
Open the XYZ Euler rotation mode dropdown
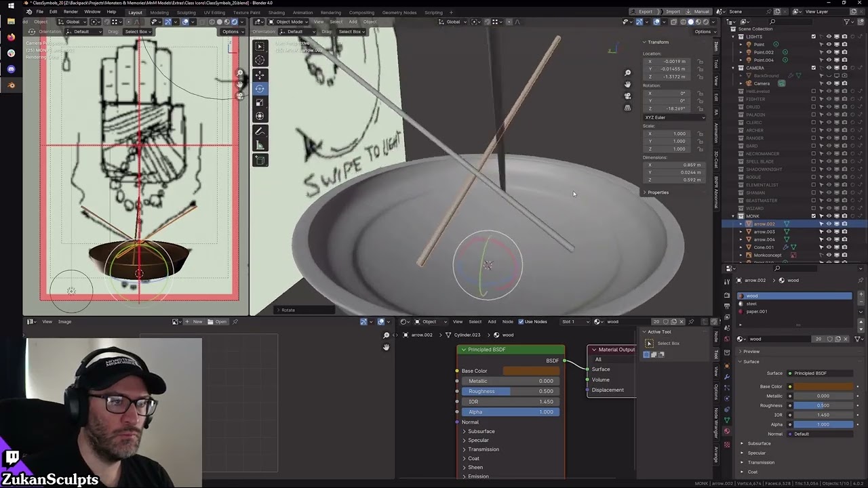[x=675, y=117]
